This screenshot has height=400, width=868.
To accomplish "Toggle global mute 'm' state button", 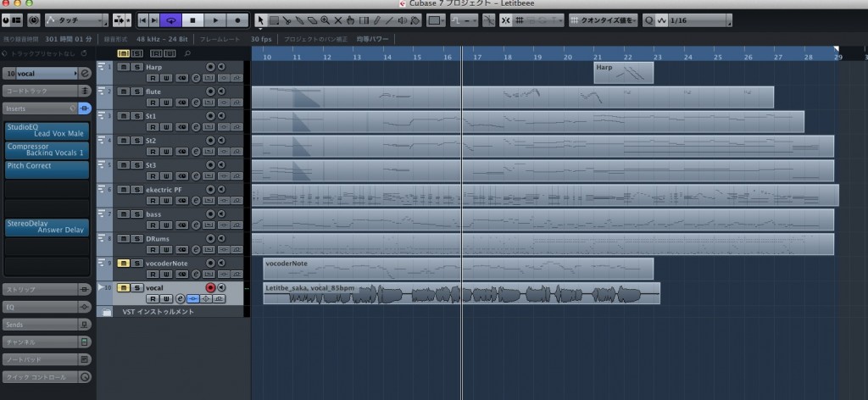I will tap(123, 53).
